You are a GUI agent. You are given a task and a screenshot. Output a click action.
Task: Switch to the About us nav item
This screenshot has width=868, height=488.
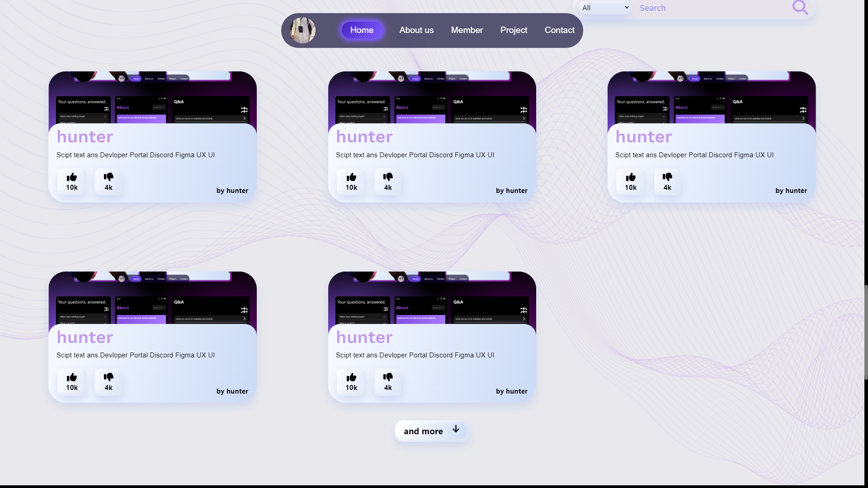[x=416, y=30]
